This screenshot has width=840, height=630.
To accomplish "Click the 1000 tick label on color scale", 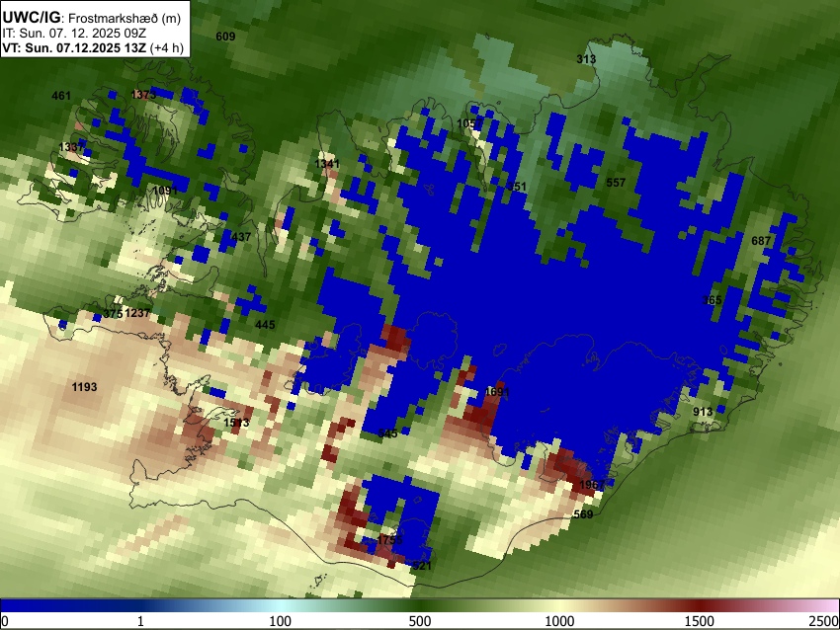I will click(x=559, y=621).
